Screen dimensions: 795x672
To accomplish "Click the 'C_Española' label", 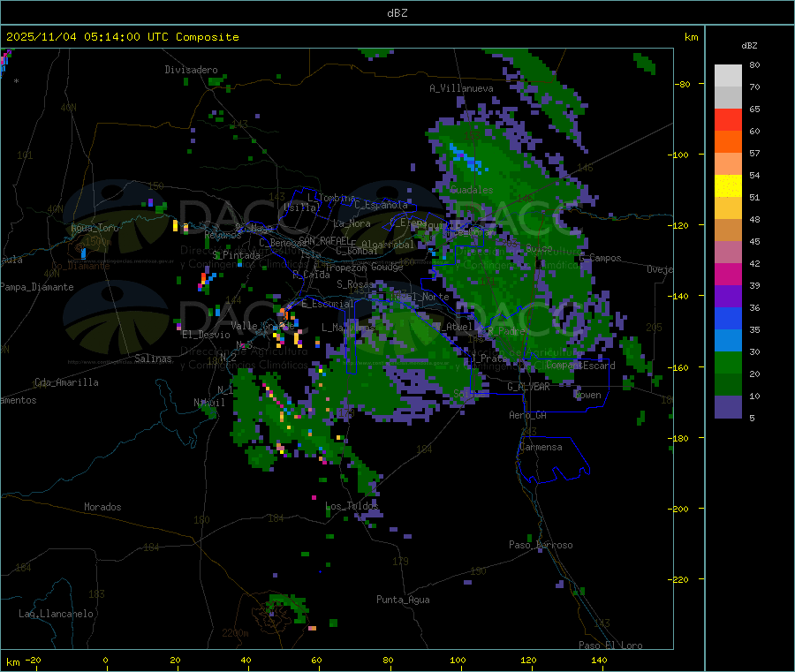I will coord(382,205).
